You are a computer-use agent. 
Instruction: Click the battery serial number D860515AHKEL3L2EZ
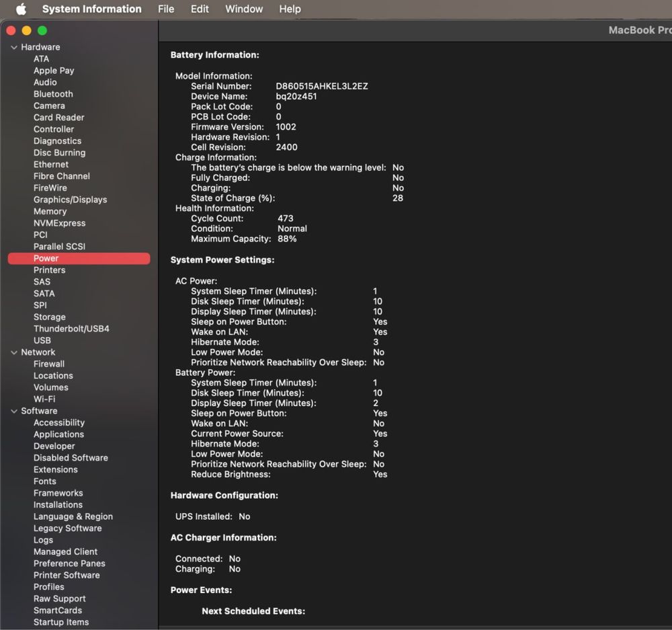click(x=322, y=86)
